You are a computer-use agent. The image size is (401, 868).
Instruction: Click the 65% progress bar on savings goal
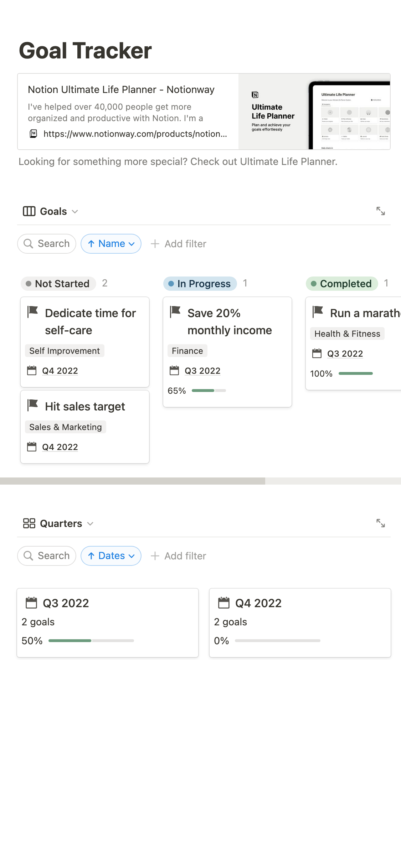[209, 391]
